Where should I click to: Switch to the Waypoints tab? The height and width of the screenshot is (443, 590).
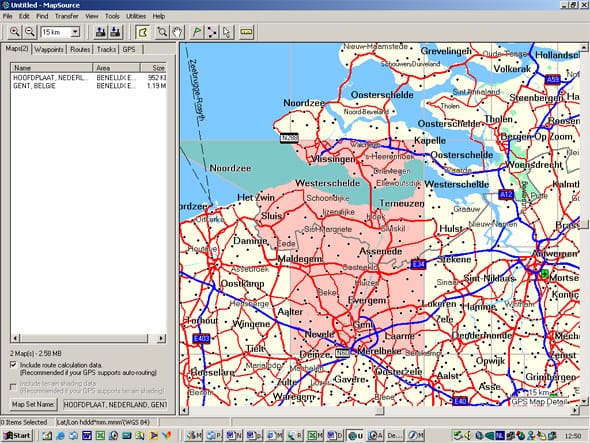click(x=49, y=49)
